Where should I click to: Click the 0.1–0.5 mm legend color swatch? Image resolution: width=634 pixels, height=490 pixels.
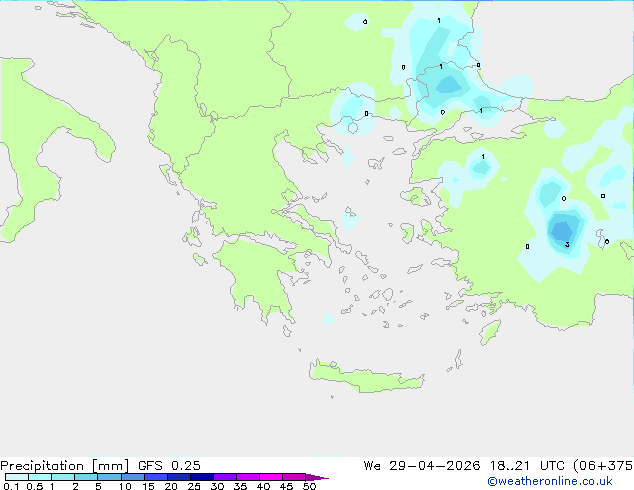(x=17, y=477)
